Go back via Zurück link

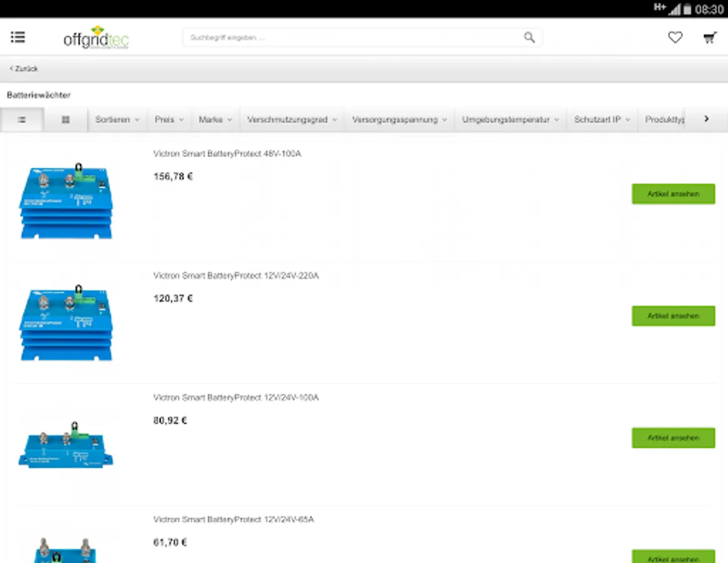(24, 68)
